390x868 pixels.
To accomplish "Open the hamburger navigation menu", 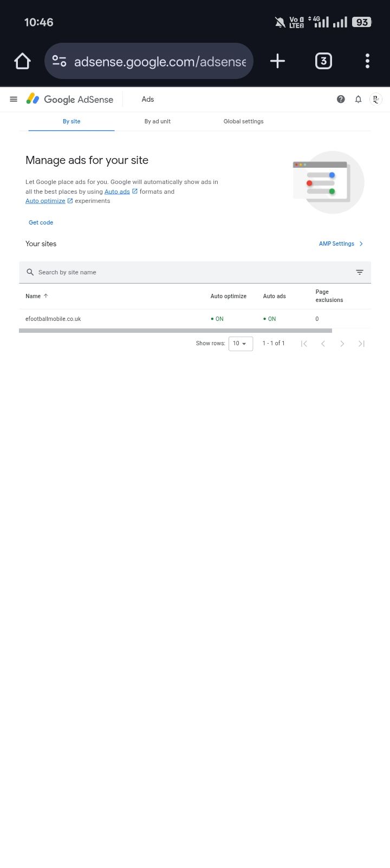I will click(14, 99).
